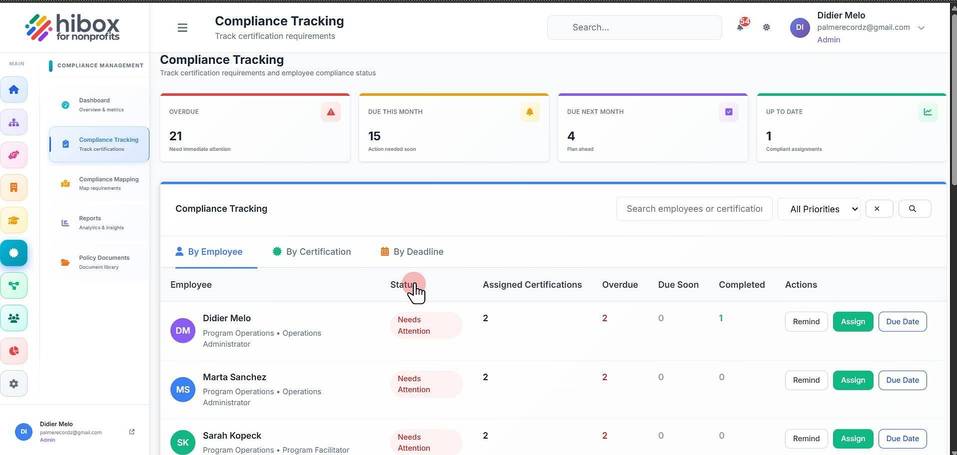Open the org chart sidebar icon
Viewport: 957px width, 455px height.
[13, 122]
